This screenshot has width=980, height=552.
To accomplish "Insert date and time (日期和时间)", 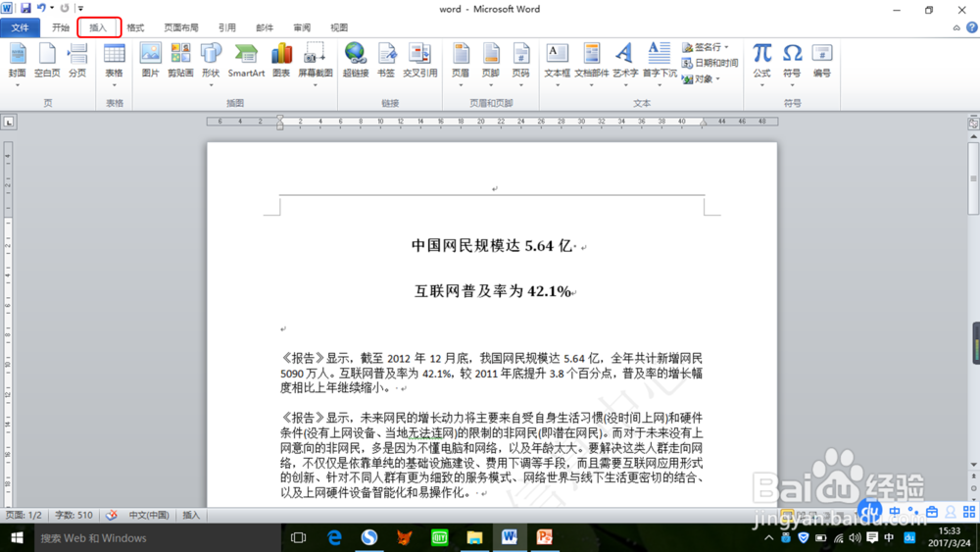I will point(710,63).
